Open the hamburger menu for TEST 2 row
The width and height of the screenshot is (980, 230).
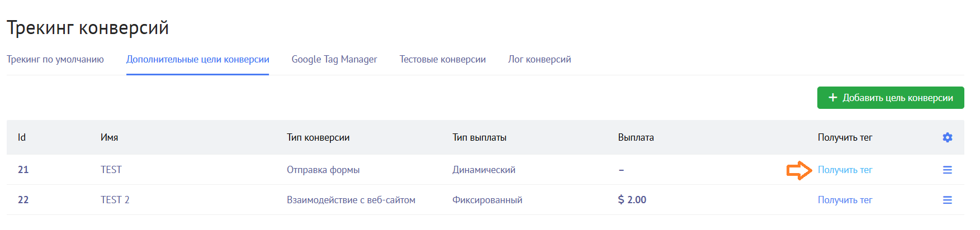(x=947, y=200)
